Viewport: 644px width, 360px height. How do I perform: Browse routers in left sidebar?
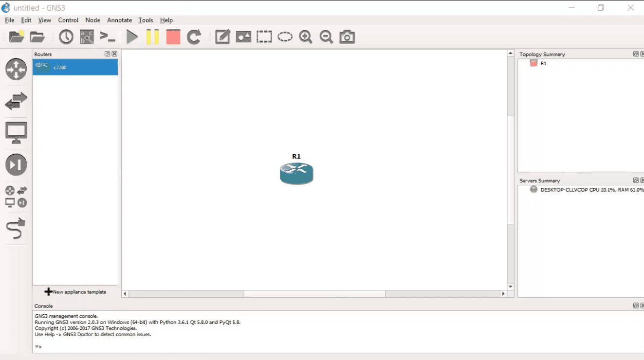[x=16, y=69]
